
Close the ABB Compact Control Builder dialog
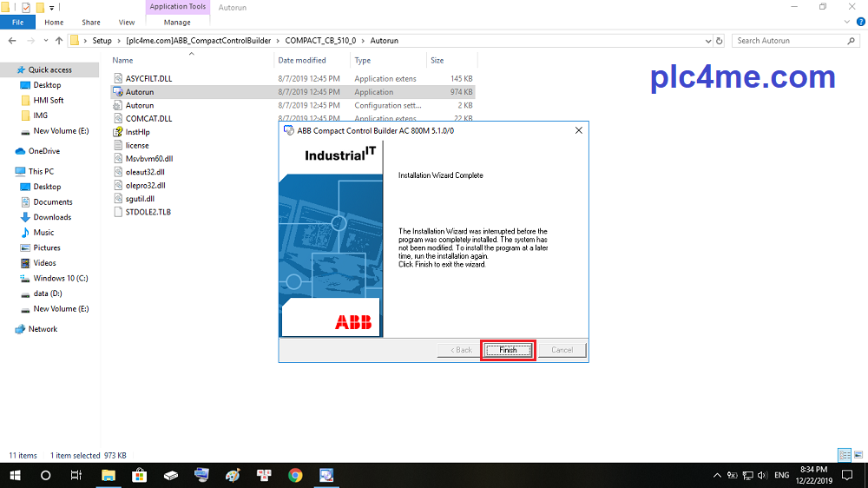click(578, 131)
